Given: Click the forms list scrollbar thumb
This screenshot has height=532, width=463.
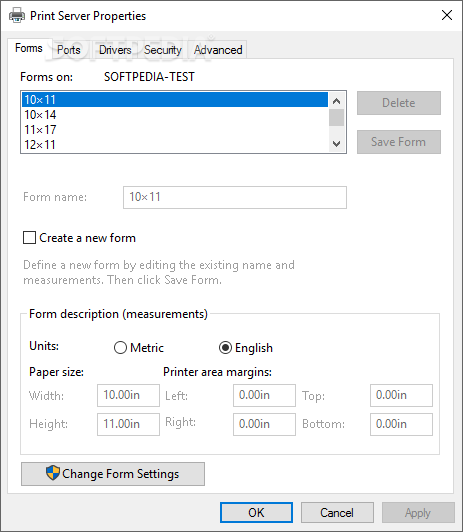Looking at the screenshot, I should tap(336, 117).
